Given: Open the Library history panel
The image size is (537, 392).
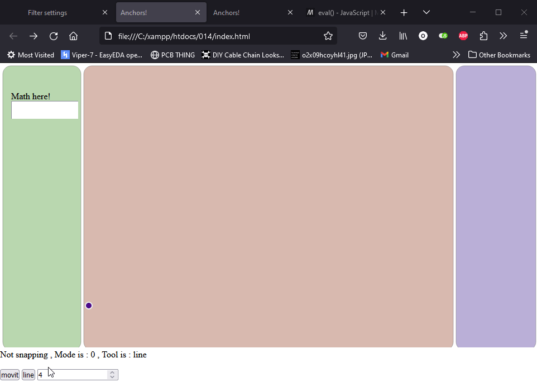Looking at the screenshot, I should click(x=403, y=36).
